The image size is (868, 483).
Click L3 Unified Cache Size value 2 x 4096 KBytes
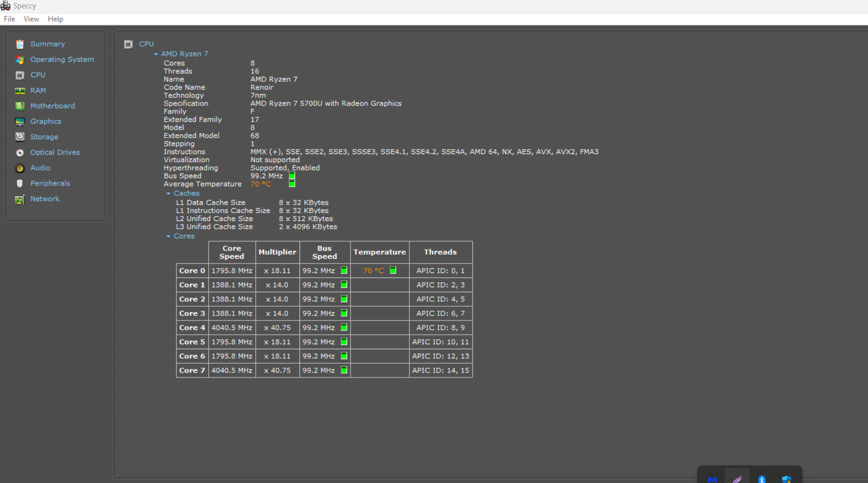pyautogui.click(x=308, y=227)
